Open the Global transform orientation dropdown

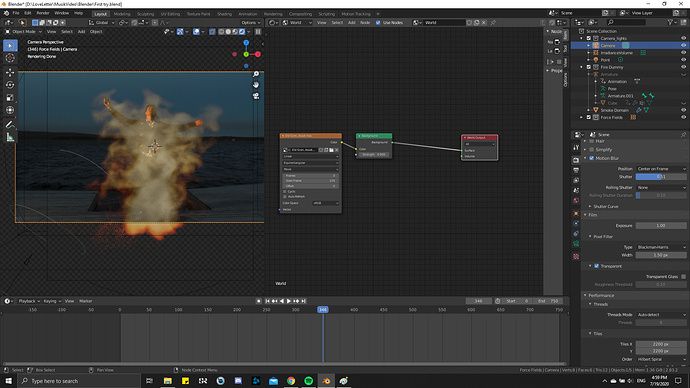(102, 22)
